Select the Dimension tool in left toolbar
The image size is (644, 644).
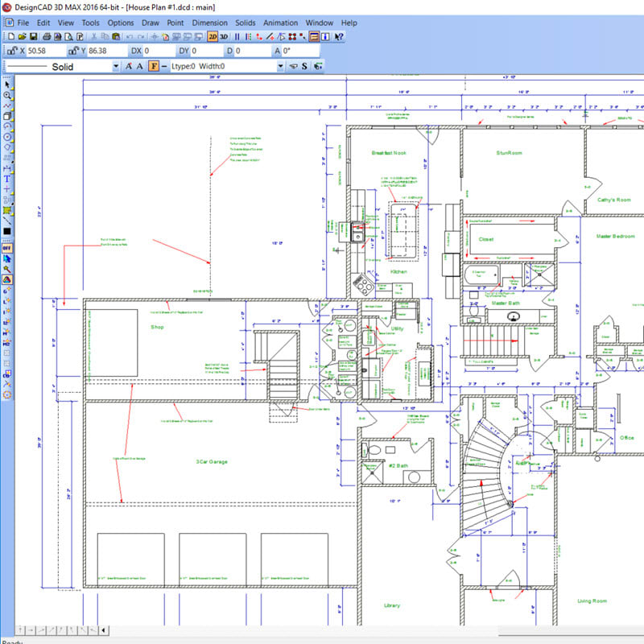7,168
